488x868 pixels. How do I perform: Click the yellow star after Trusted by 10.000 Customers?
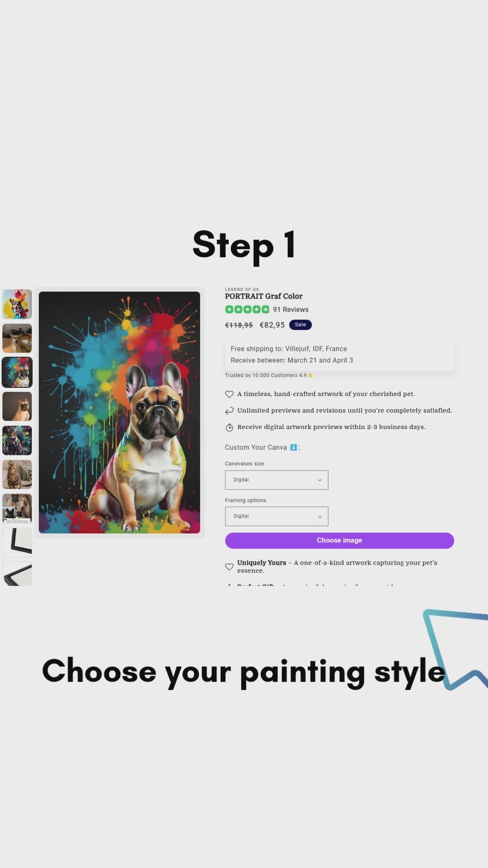point(310,376)
